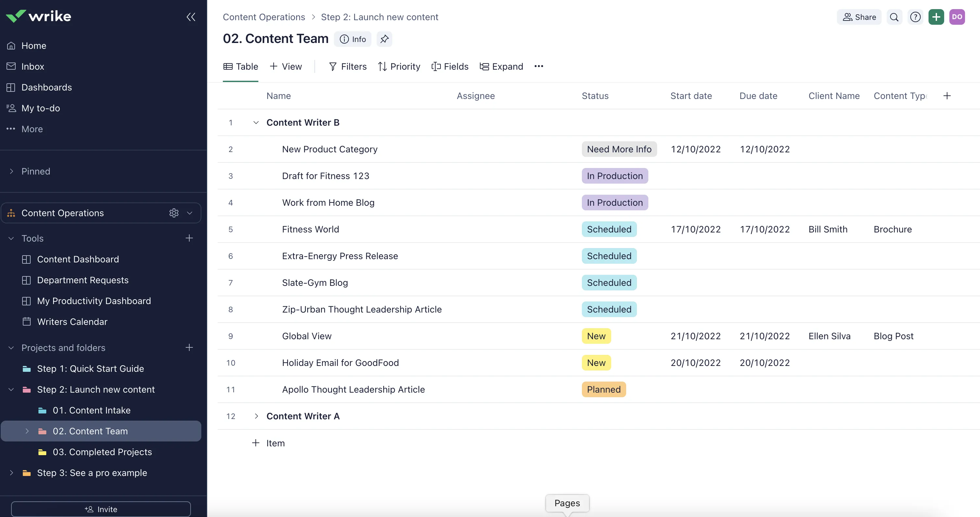Open the DO user avatar

click(x=957, y=17)
